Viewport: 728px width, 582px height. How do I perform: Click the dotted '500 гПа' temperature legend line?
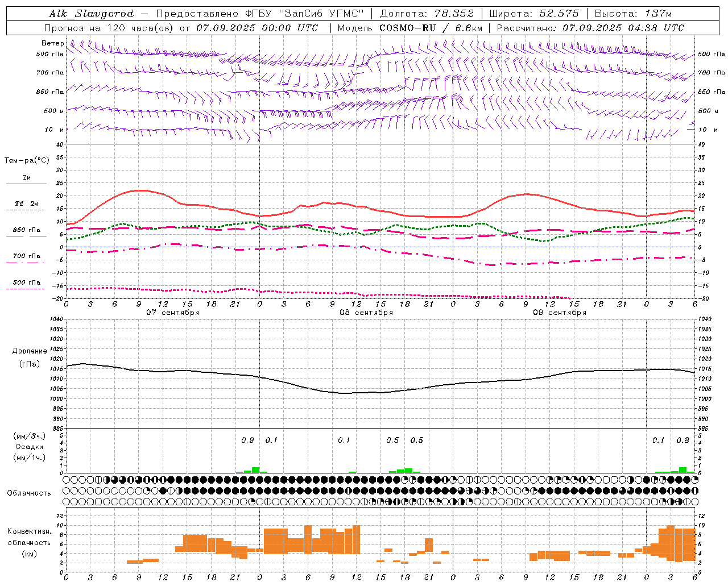(26, 289)
